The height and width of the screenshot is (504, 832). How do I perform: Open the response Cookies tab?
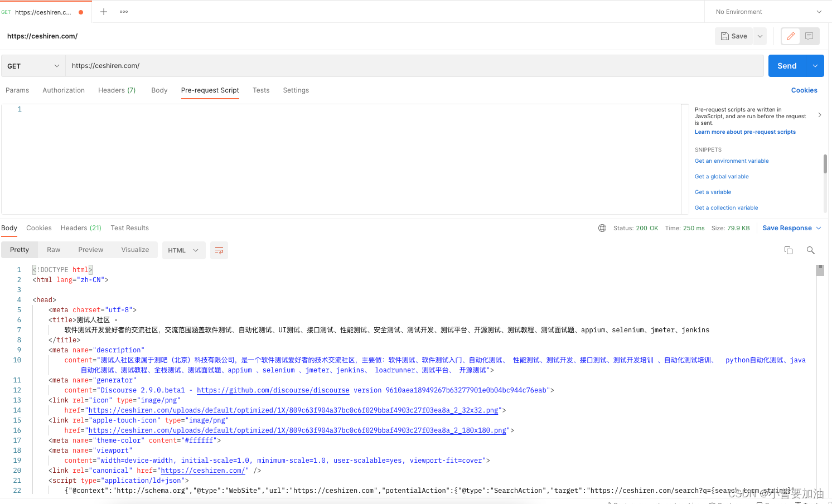39,228
